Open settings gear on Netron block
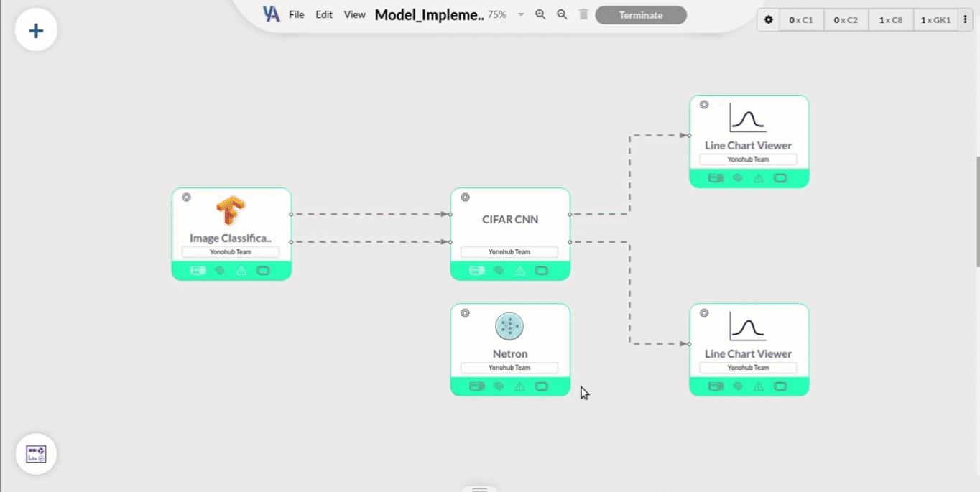This screenshot has height=492, width=980. [x=465, y=312]
